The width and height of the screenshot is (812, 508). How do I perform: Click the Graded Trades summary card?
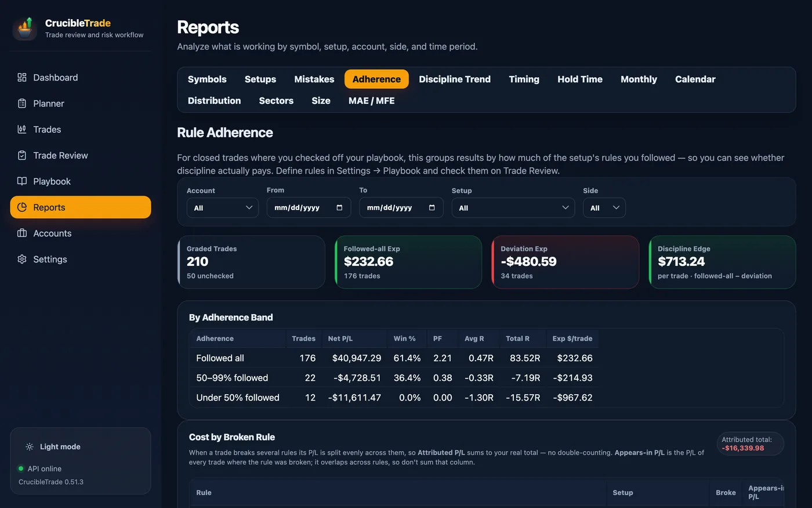251,262
